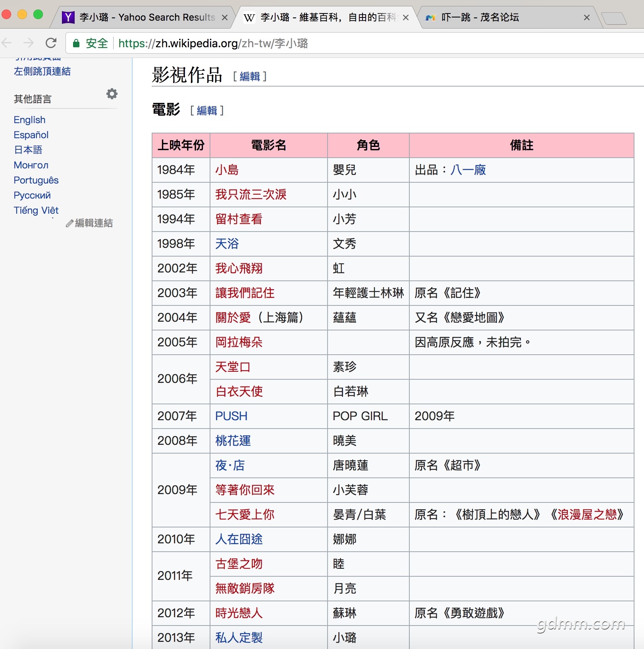
Task: Switch language to 日本語
Action: 28,150
